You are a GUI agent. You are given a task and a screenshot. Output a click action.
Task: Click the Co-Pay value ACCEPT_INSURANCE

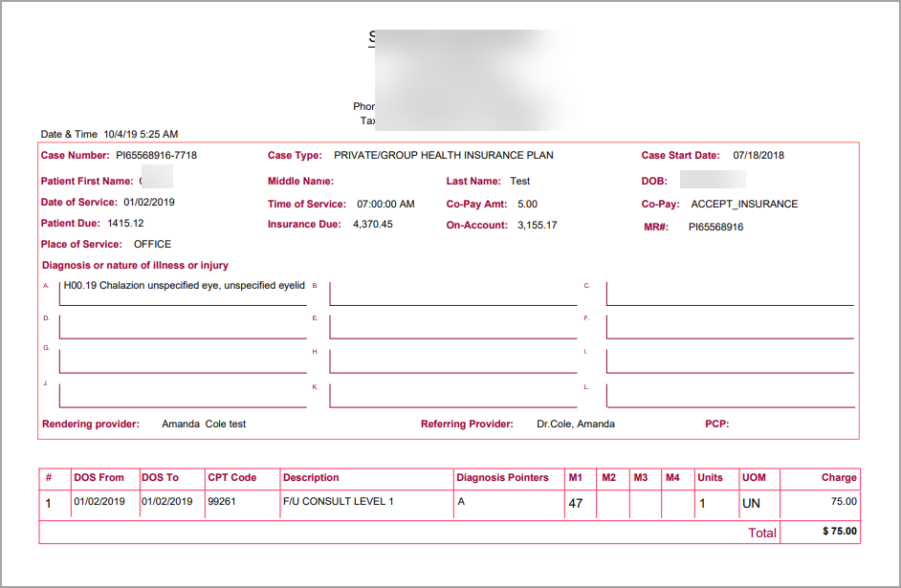click(744, 204)
